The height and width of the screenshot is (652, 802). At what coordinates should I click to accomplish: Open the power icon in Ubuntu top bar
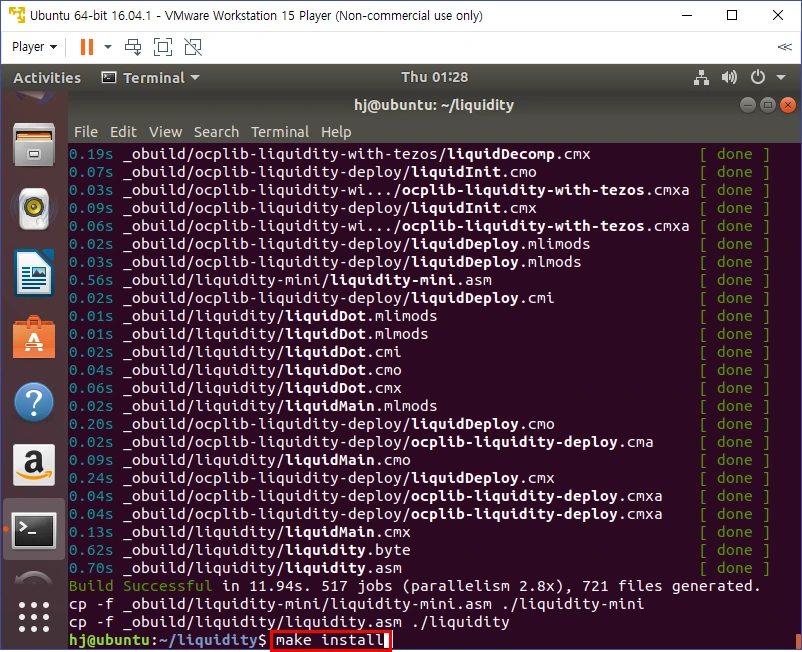pos(758,78)
